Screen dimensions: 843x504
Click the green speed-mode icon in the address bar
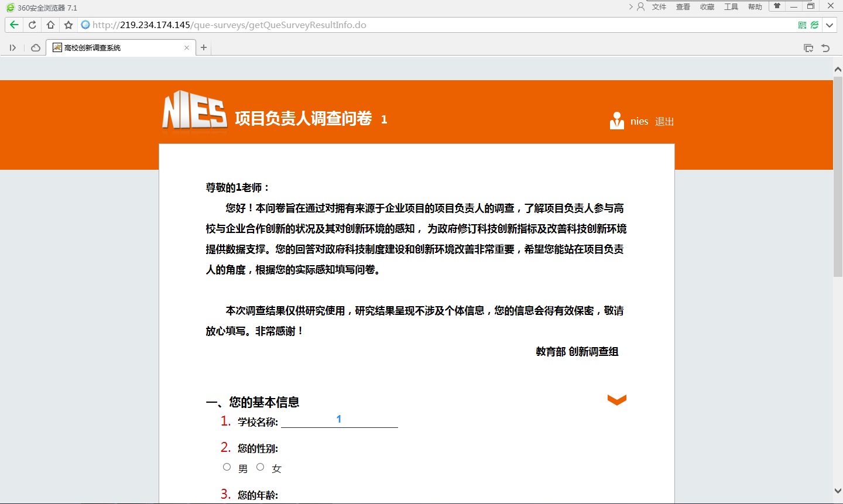tap(815, 25)
